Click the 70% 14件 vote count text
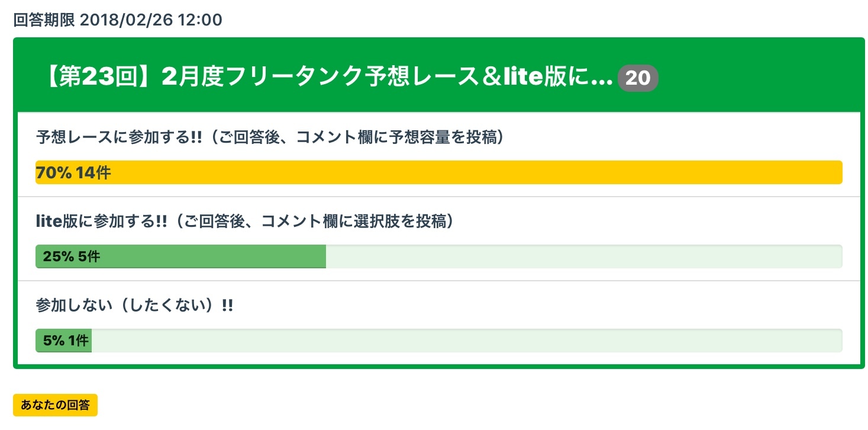 [73, 173]
